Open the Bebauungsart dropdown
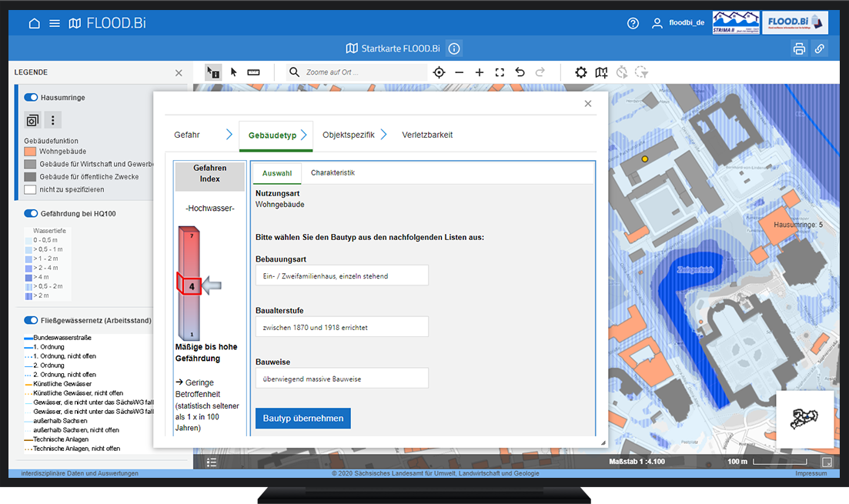The height and width of the screenshot is (504, 849). pos(342,275)
